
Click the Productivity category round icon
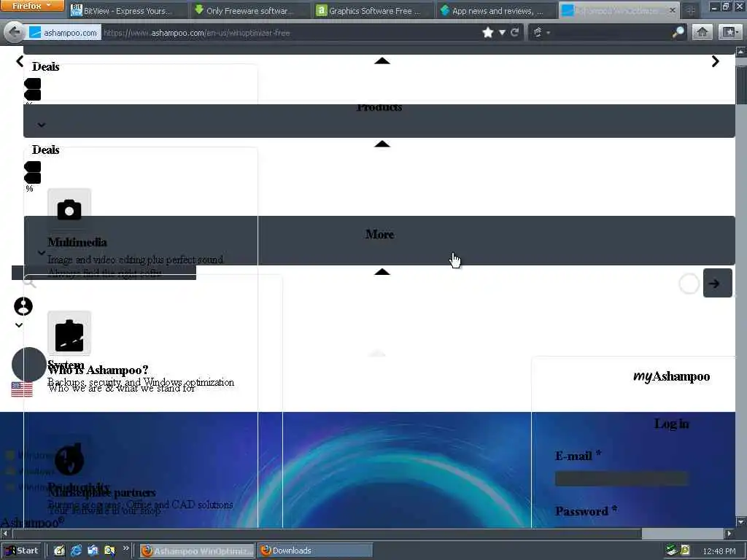point(69,459)
